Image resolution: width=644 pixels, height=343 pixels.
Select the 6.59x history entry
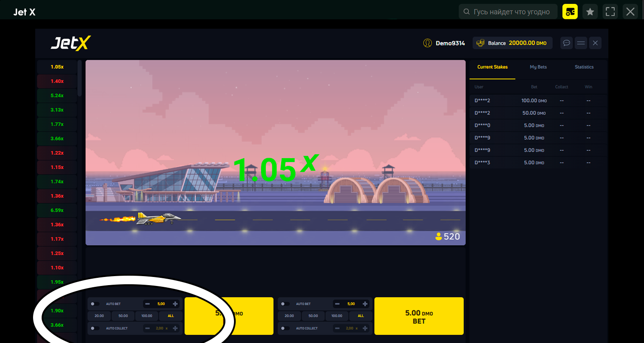[x=57, y=211]
